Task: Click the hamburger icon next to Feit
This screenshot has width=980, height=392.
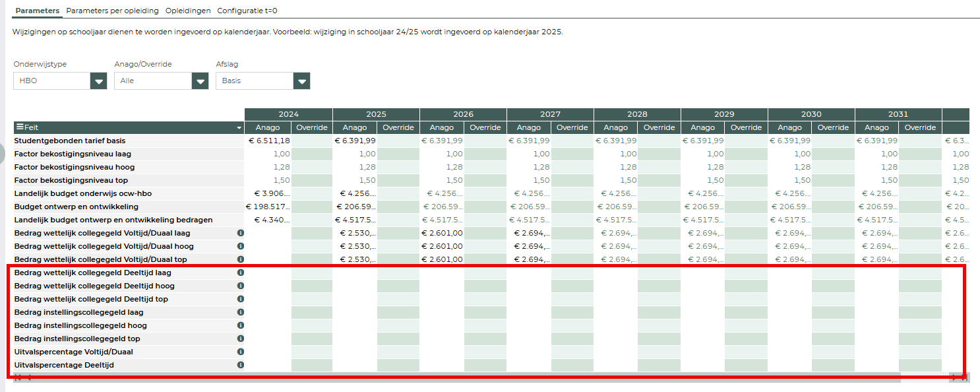Action: pos(20,127)
